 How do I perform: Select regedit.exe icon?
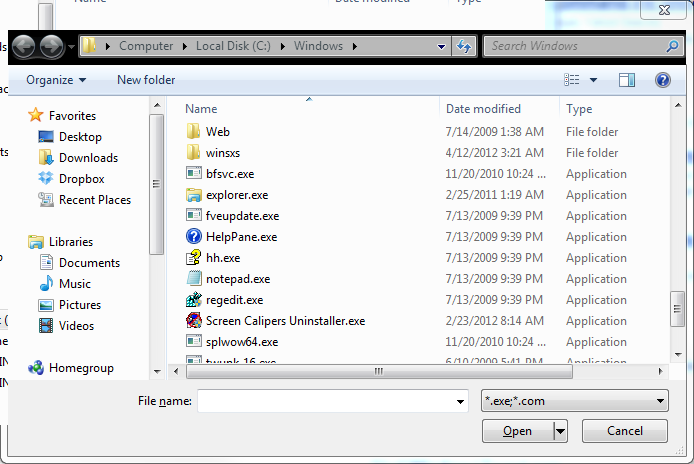(x=193, y=300)
